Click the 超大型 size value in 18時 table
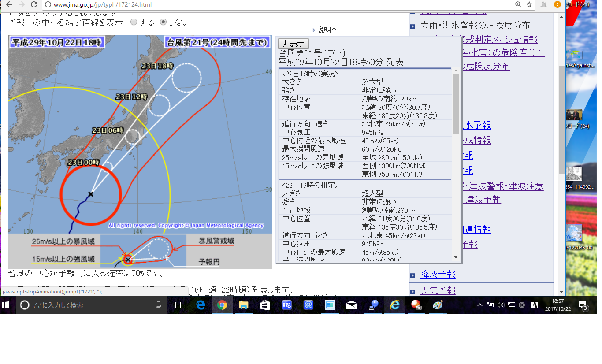The width and height of the screenshot is (602, 364). 373,82
